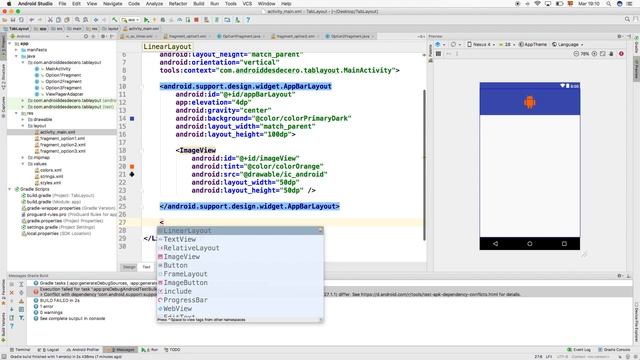Screen dimensions: 640x360
Task: Select 'See complete output in console' message
Action: coord(72,318)
